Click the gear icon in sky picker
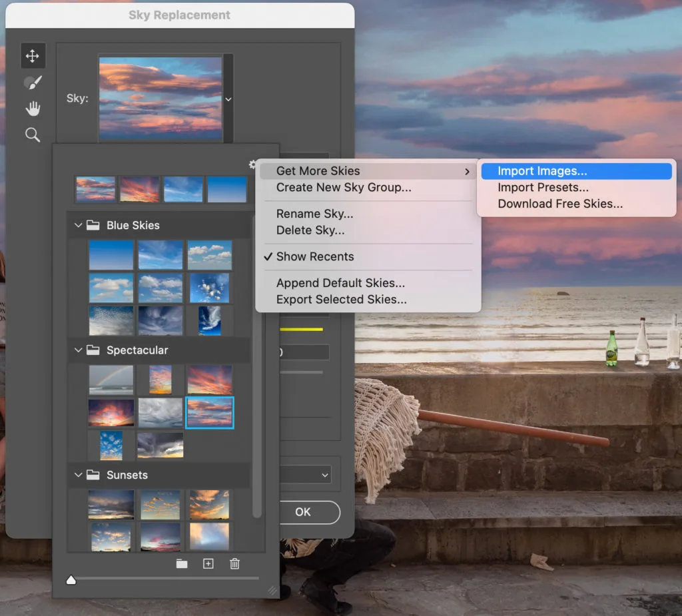Image resolution: width=682 pixels, height=616 pixels. click(x=252, y=164)
